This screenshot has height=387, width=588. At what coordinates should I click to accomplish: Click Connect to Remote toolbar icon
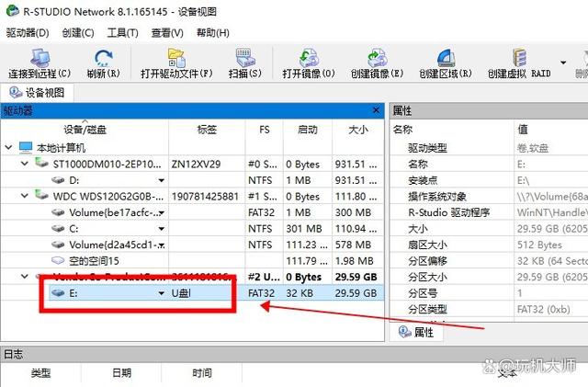coord(40,63)
